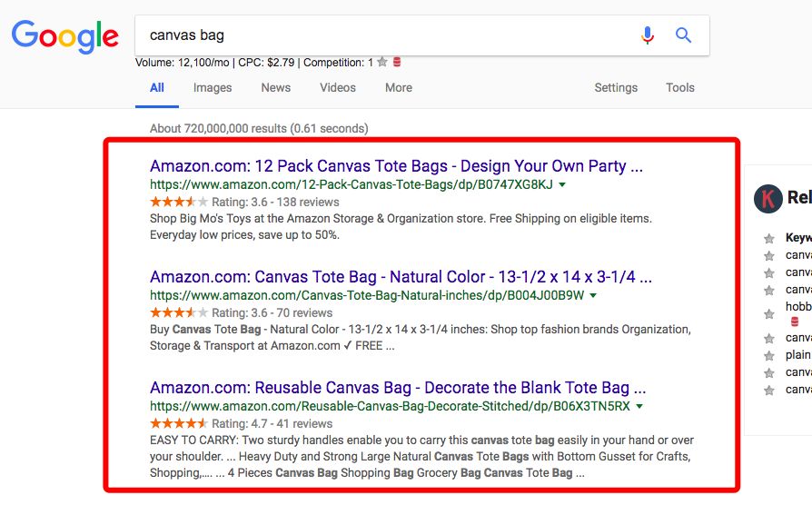
Task: Click the round K logo in sidebar
Action: [767, 198]
